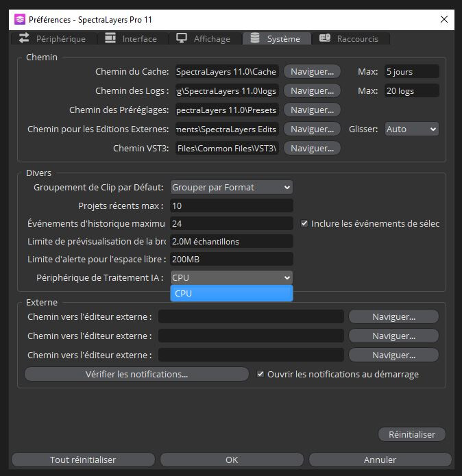Toggle Inclure les événements de sélection checkbox
Image resolution: width=462 pixels, height=476 pixels.
[304, 223]
